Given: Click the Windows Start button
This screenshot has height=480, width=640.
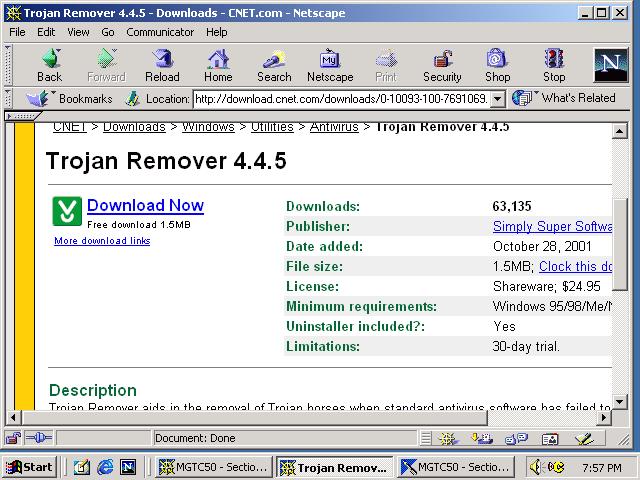Looking at the screenshot, I should tap(29, 467).
